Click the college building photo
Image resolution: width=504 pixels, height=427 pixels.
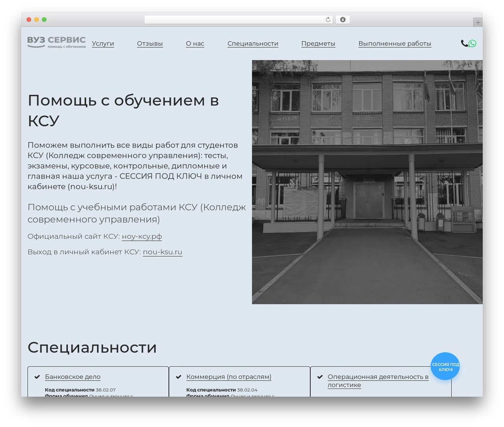click(x=367, y=182)
